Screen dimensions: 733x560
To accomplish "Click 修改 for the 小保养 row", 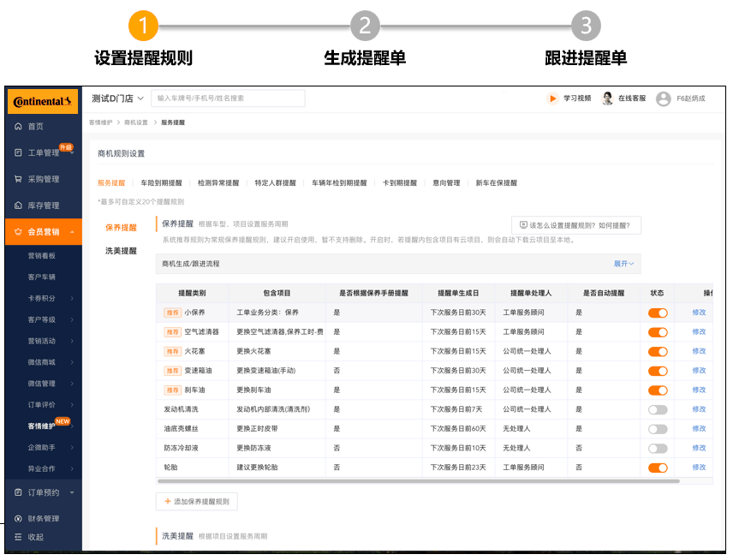I will (699, 313).
